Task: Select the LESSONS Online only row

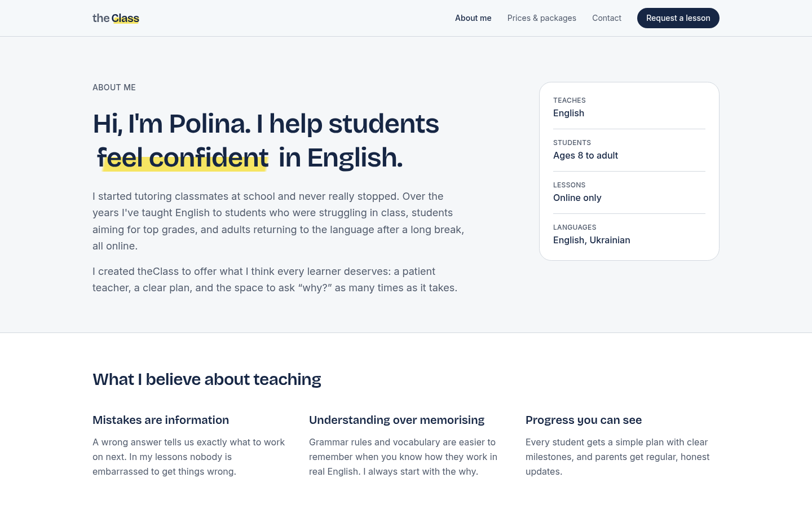Action: [x=629, y=192]
